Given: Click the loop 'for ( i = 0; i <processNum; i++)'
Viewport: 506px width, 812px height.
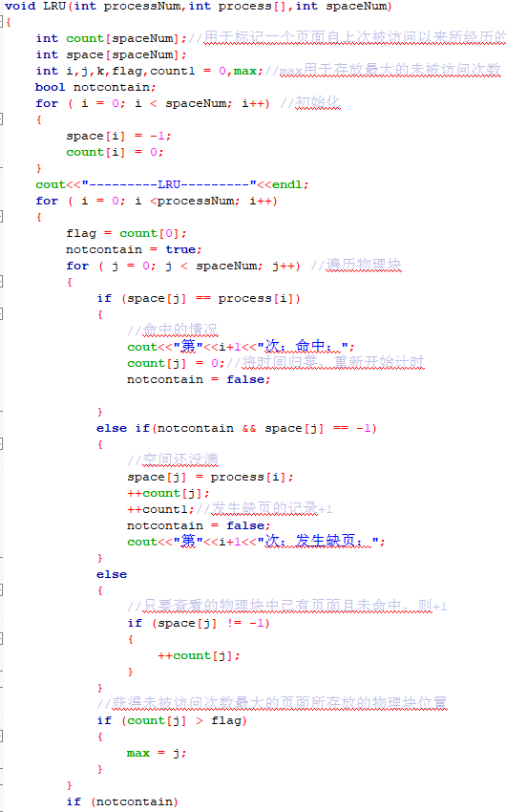Looking at the screenshot, I should pos(157,201).
